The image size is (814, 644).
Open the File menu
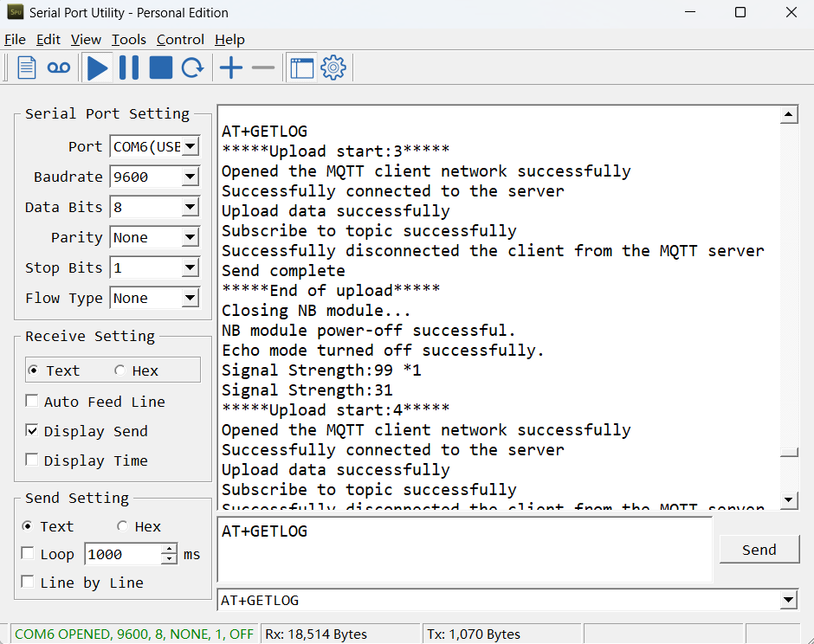(15, 40)
